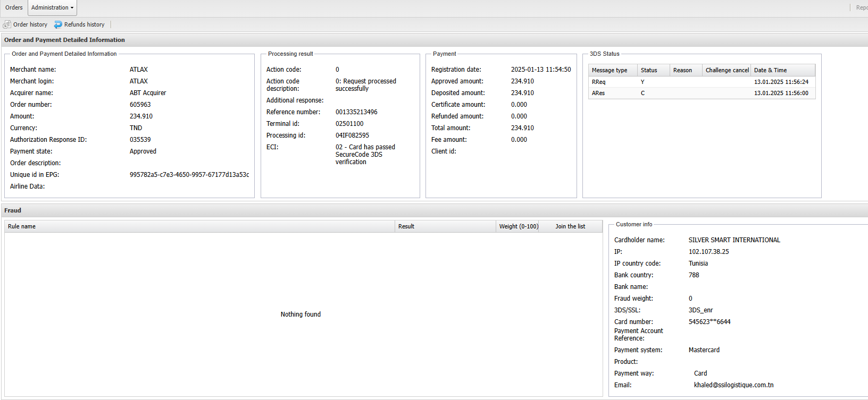
Task: Sort 3DS table by Status column
Action: 649,70
